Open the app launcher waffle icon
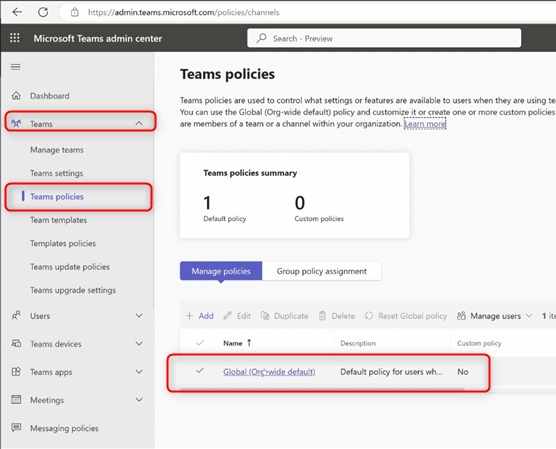Screen dimensions: 556x449 pyautogui.click(x=15, y=38)
